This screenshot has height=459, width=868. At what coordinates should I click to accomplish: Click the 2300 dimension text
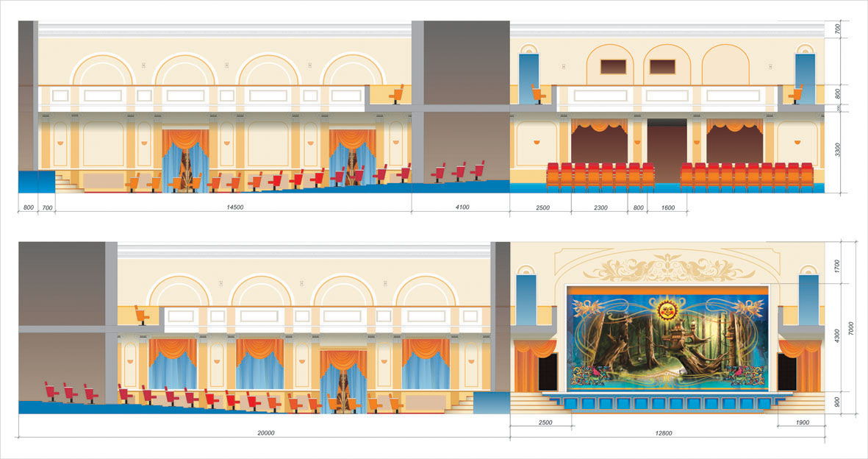coord(600,208)
